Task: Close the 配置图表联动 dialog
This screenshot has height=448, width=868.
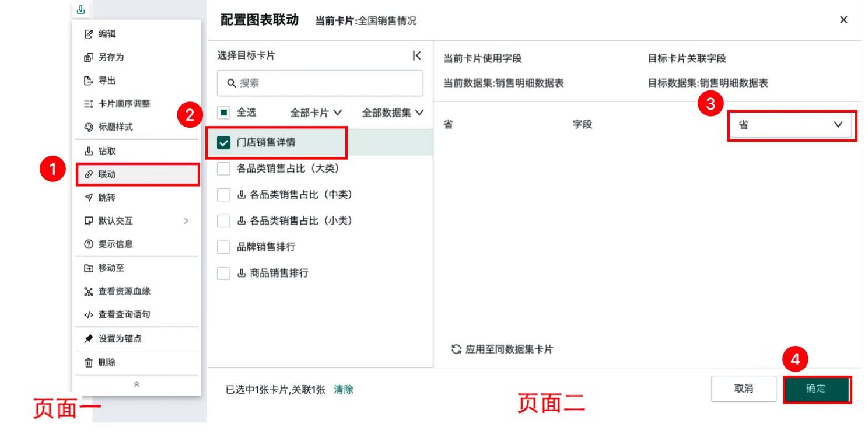Action: click(843, 20)
